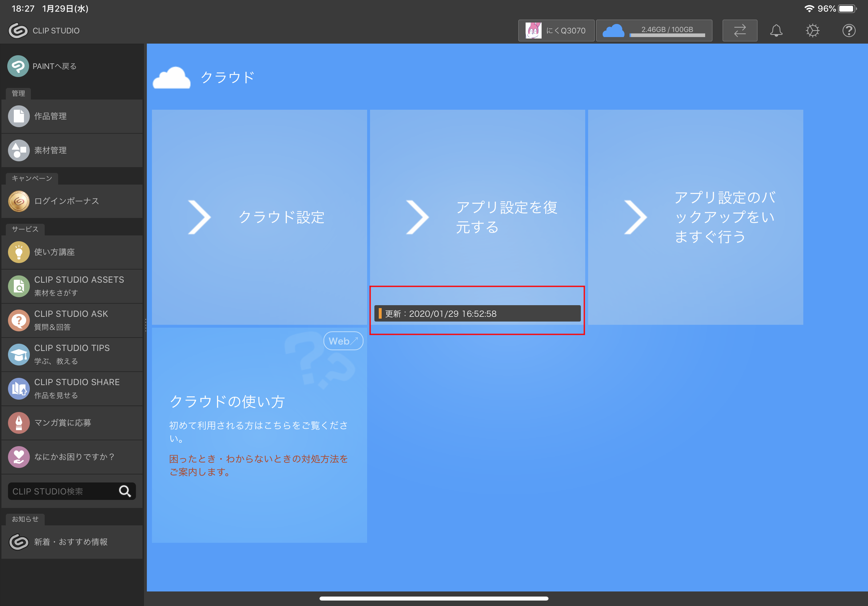
Task: Open 作品管理 document icon
Action: (19, 116)
